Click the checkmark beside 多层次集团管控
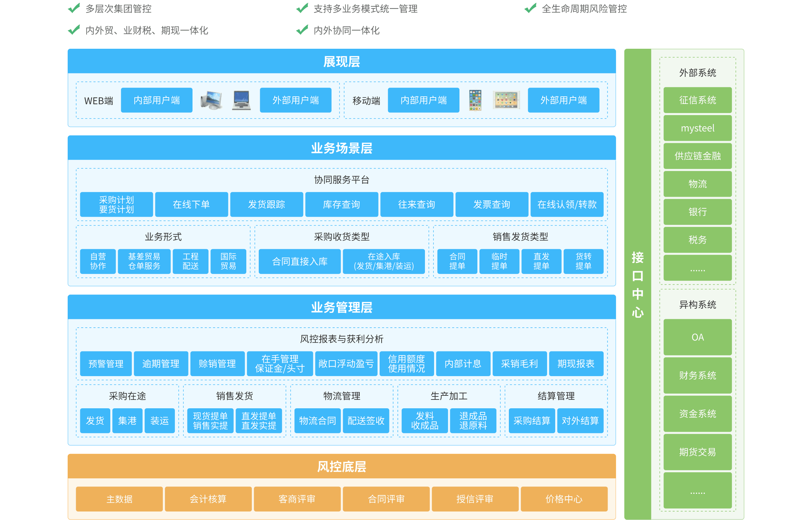The width and height of the screenshot is (812, 520). pos(74,8)
